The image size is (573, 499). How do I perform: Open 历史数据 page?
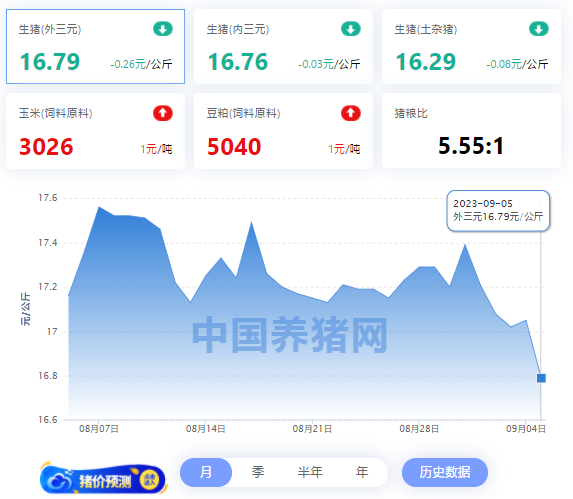[x=445, y=472]
